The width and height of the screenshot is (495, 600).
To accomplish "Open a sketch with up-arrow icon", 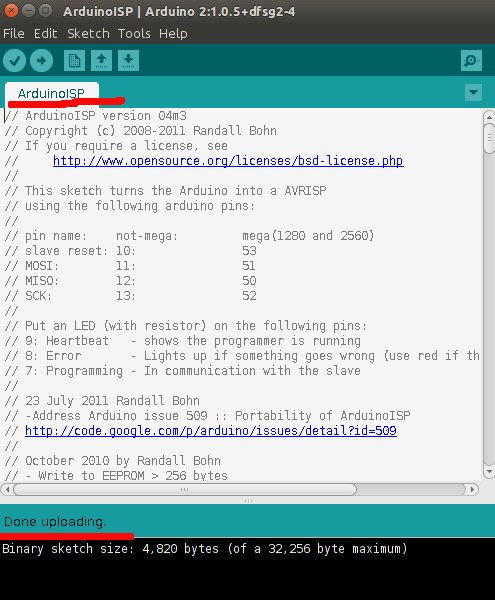I will click(x=101, y=60).
